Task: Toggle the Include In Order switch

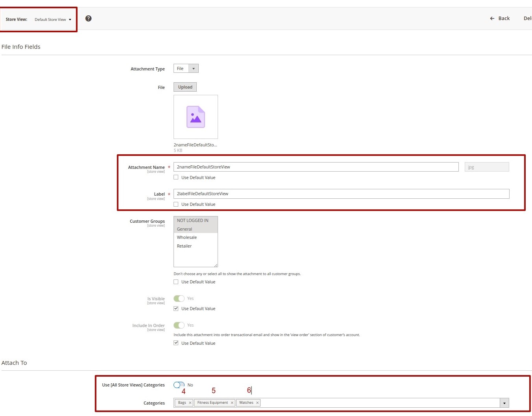Action: coord(179,325)
